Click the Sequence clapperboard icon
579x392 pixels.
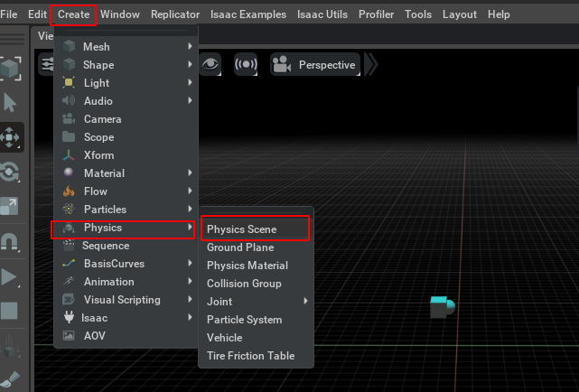coord(69,246)
